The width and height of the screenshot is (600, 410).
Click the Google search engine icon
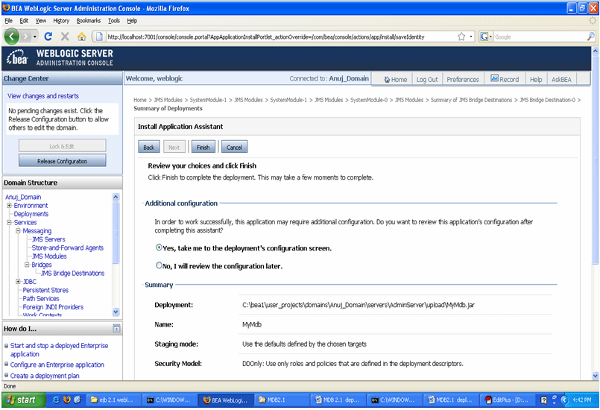[484, 37]
